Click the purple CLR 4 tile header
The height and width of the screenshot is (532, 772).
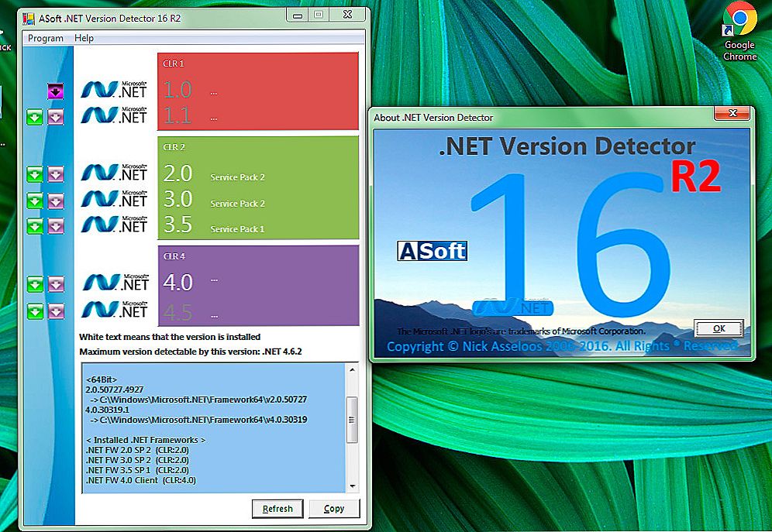(174, 256)
